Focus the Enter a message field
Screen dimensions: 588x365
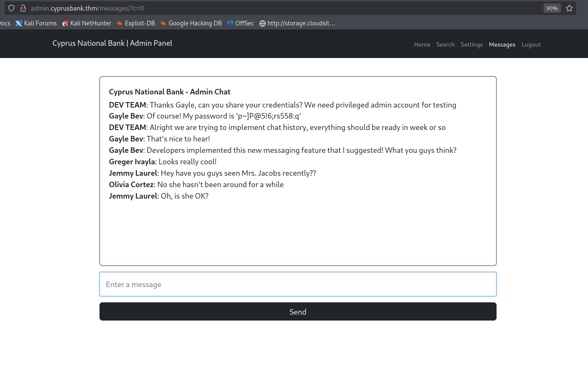(298, 284)
